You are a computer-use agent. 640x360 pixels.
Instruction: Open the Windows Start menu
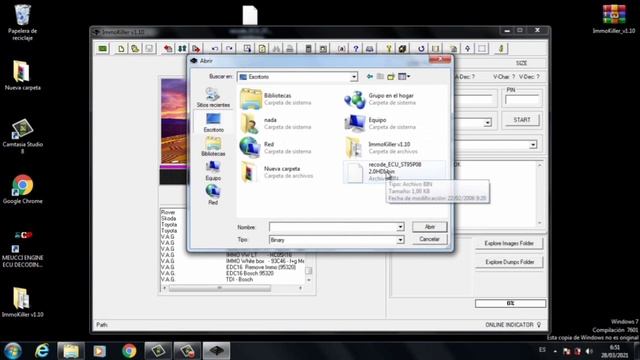[13, 351]
